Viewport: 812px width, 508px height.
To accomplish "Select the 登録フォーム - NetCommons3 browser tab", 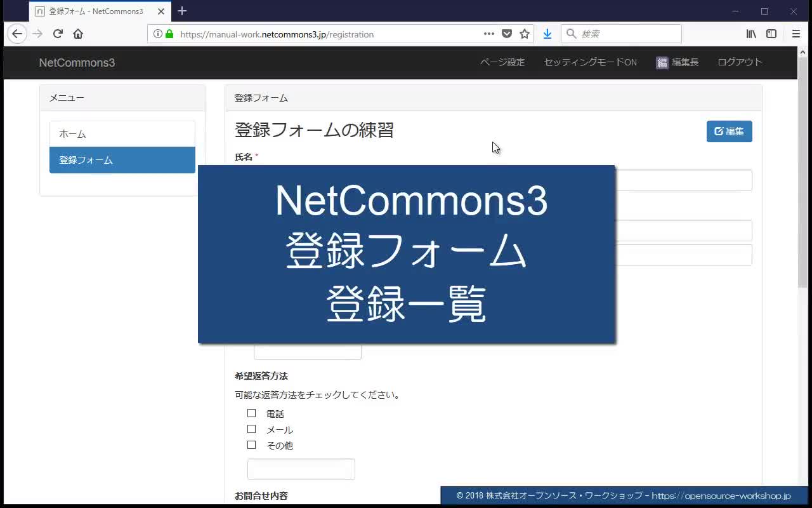I will pyautogui.click(x=100, y=11).
